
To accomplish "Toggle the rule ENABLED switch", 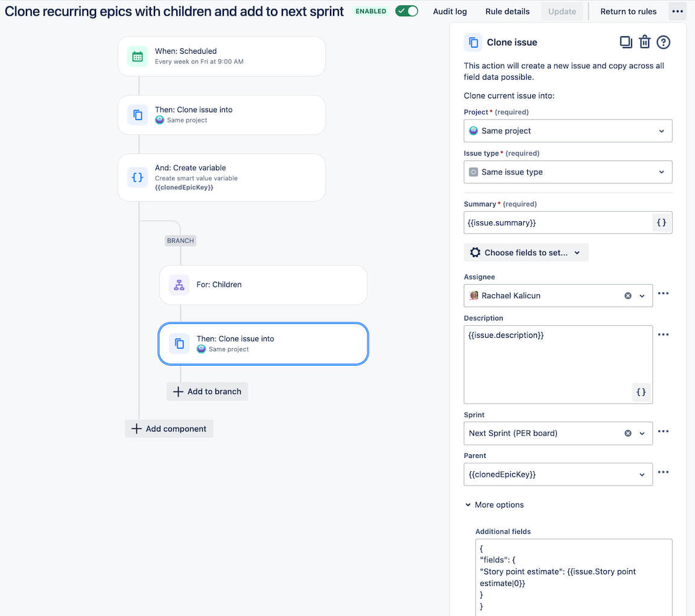I will [x=407, y=11].
